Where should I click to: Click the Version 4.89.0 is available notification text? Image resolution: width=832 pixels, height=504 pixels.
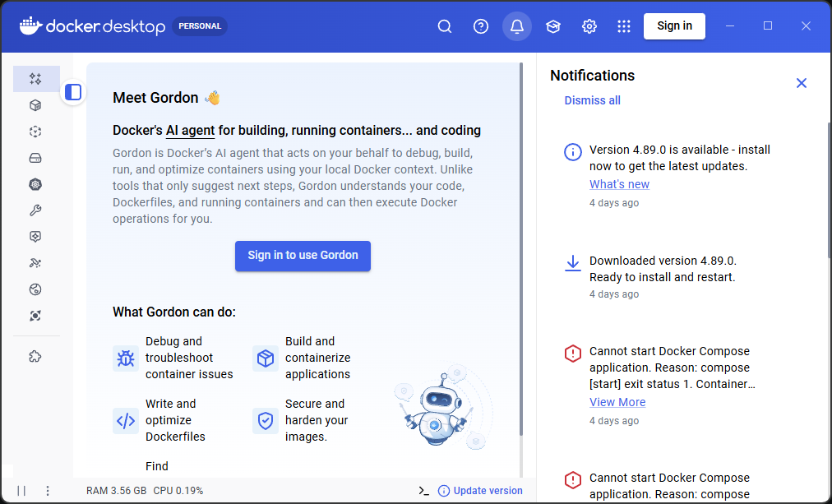click(x=680, y=158)
